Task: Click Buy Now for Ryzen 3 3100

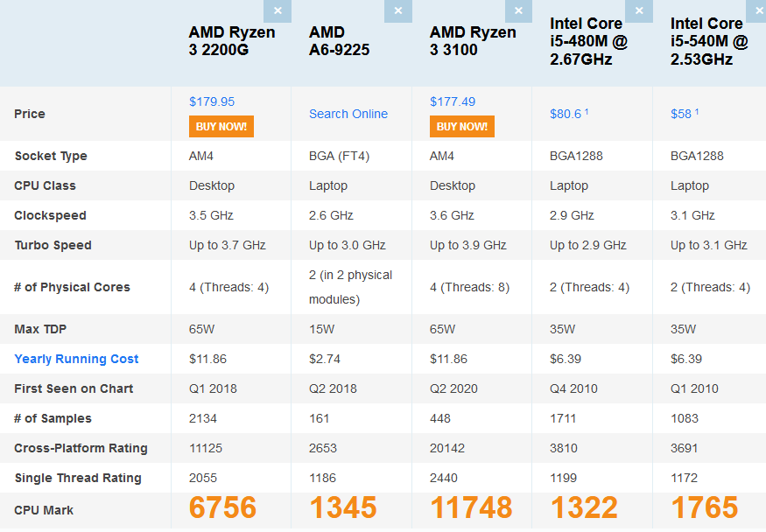Action: coord(462,126)
